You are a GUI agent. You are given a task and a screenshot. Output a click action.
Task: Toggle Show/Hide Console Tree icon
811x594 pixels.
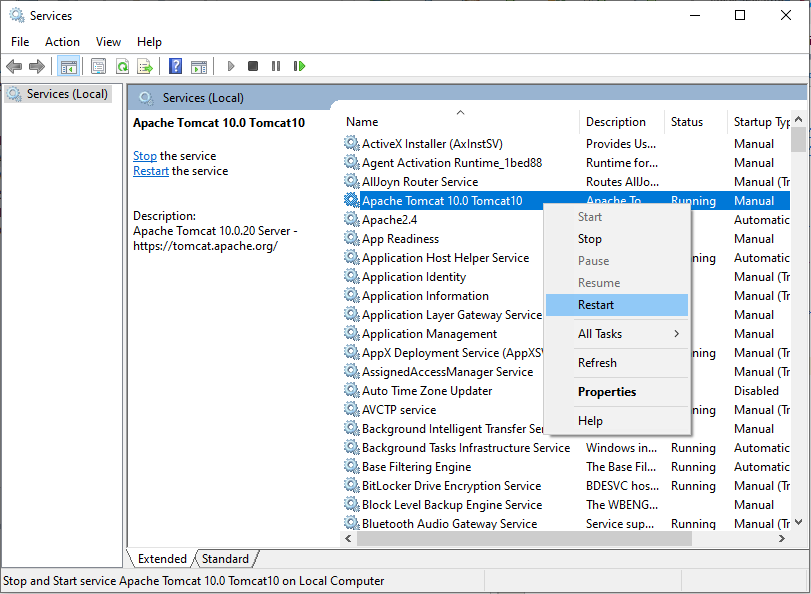[x=68, y=66]
